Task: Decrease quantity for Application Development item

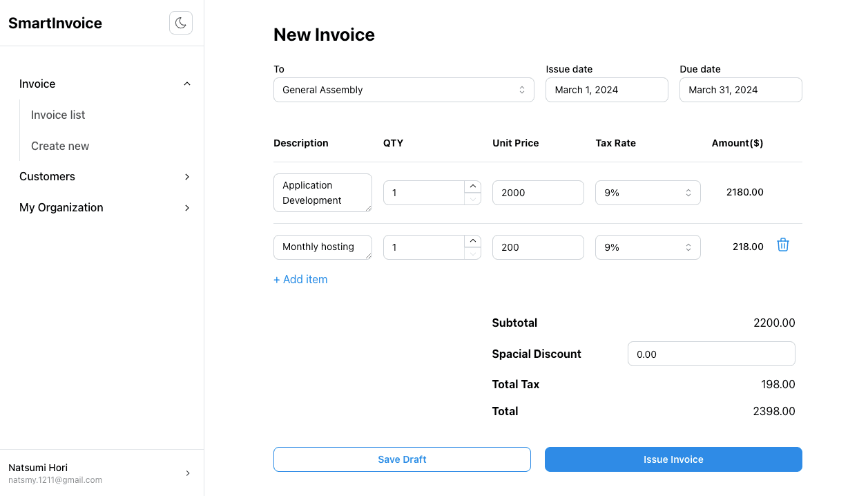Action: [x=472, y=199]
